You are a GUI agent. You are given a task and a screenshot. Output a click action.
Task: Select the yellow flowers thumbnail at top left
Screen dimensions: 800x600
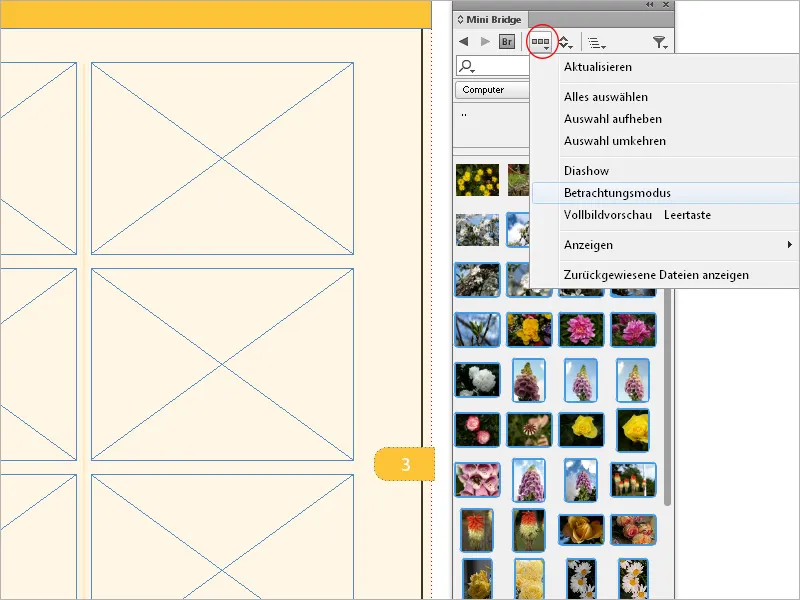[x=478, y=180]
